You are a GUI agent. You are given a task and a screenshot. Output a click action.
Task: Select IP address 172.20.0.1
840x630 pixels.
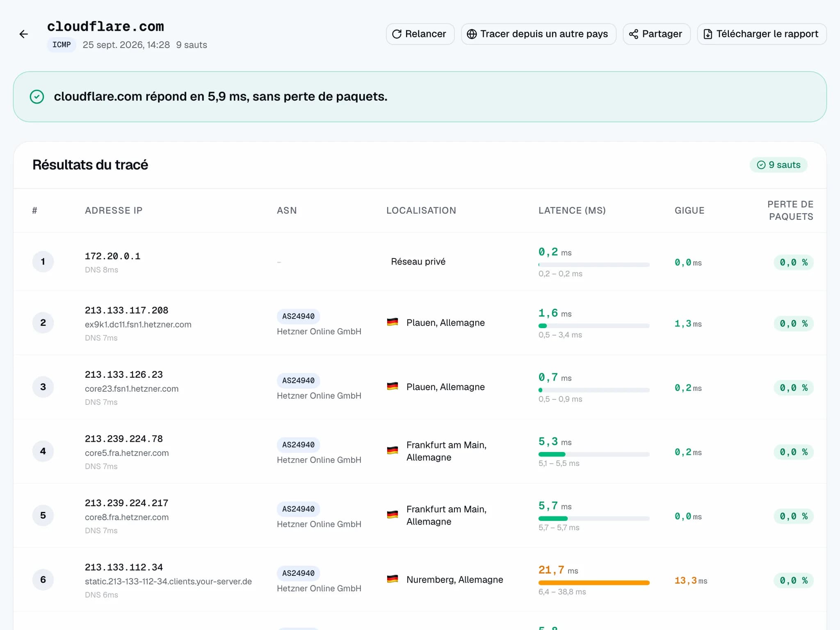[x=113, y=256]
